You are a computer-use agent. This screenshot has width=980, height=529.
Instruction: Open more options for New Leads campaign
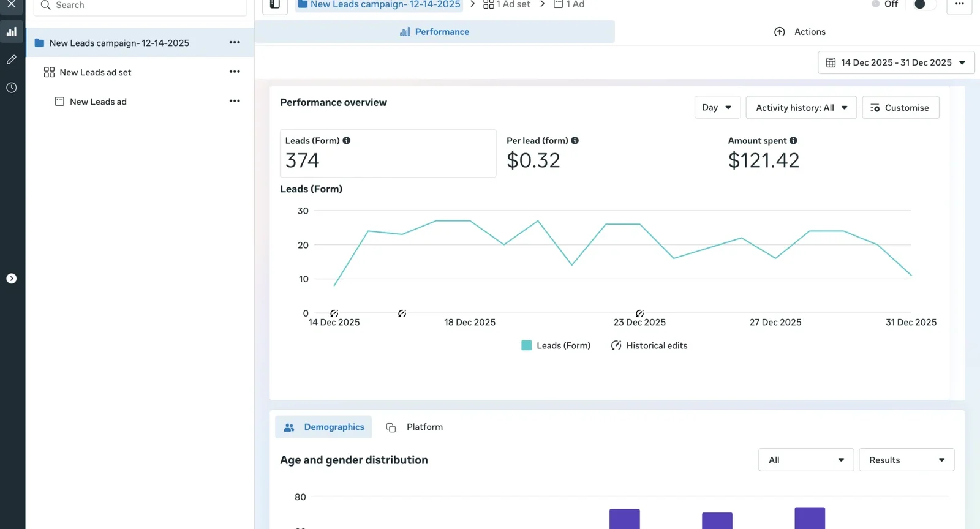tap(235, 42)
